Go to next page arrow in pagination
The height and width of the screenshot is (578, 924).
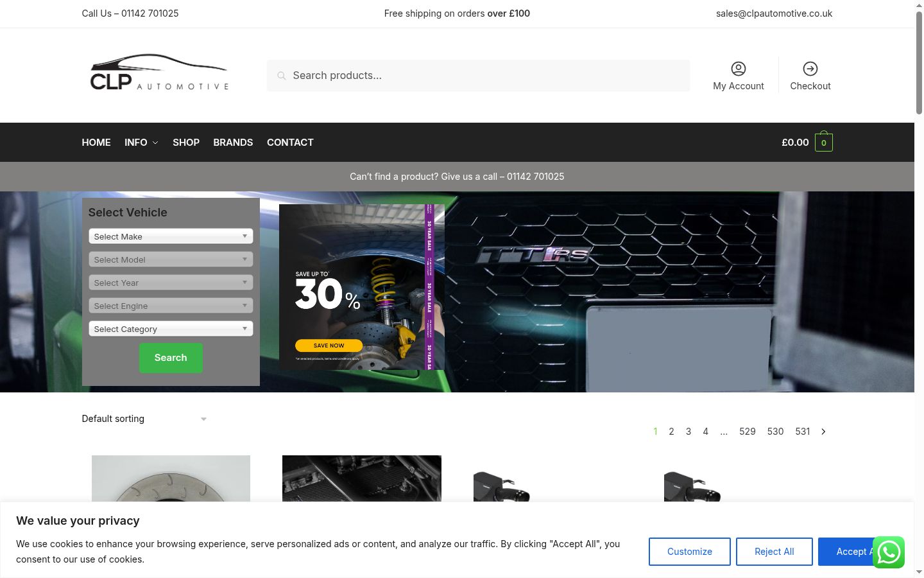[823, 432]
